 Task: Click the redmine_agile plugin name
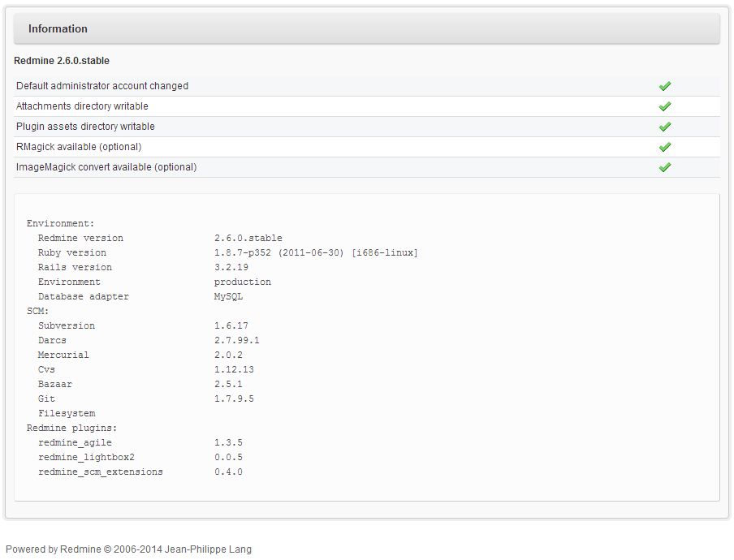(x=75, y=442)
